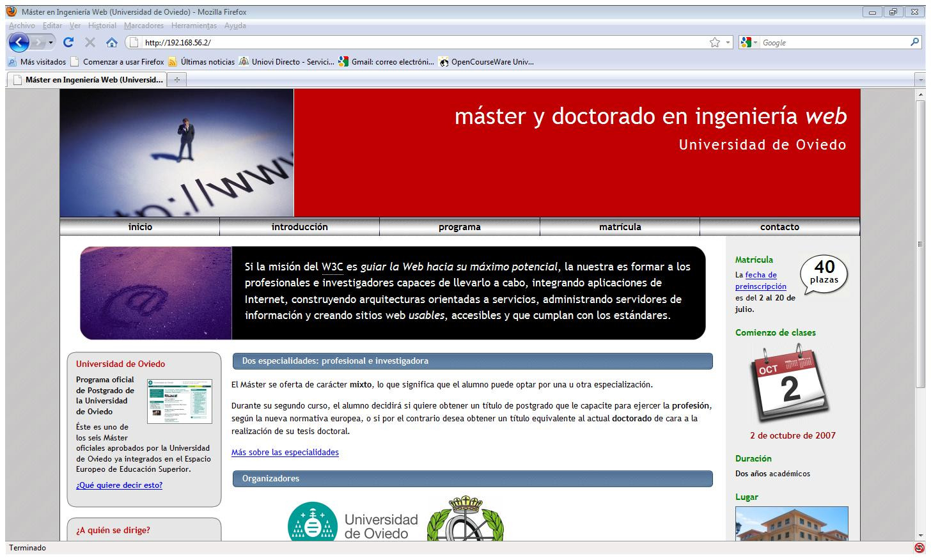931x560 pixels.
Task: Reload the page with the refresh icon
Action: [68, 43]
